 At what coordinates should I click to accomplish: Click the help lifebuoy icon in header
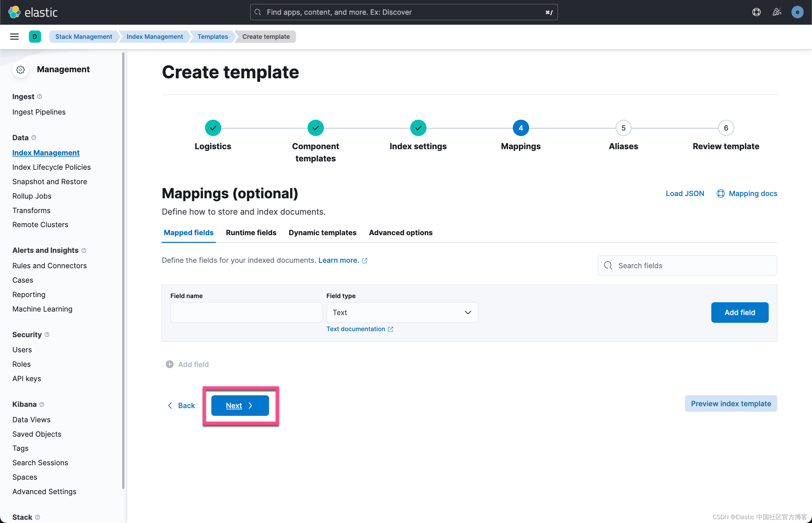(x=756, y=12)
